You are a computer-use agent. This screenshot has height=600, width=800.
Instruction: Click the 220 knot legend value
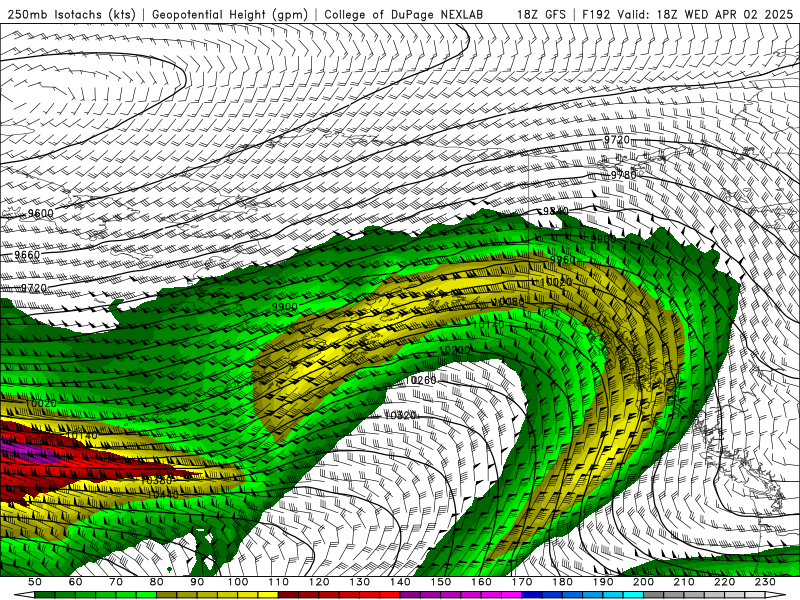point(724,582)
